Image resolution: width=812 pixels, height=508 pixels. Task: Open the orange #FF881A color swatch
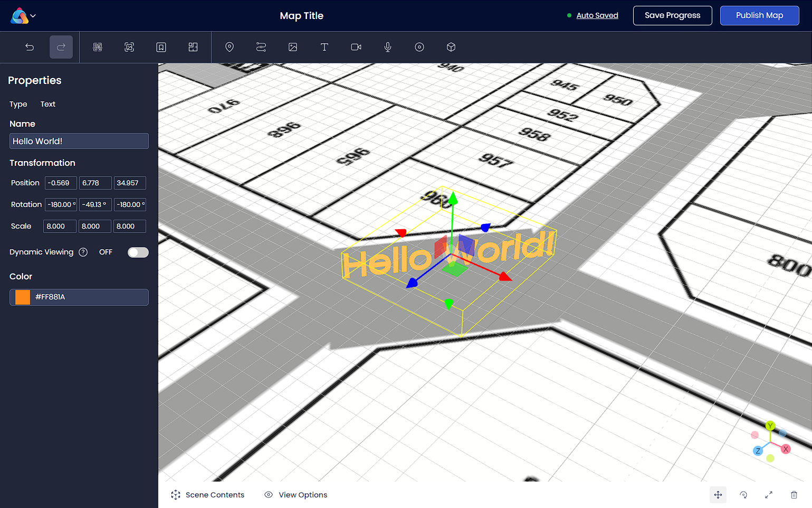[23, 297]
